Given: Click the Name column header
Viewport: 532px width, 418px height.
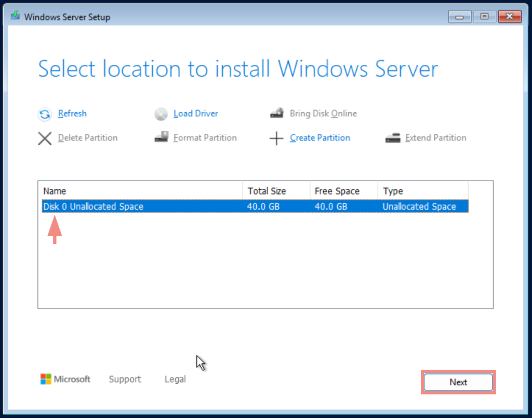Looking at the screenshot, I should tap(55, 191).
